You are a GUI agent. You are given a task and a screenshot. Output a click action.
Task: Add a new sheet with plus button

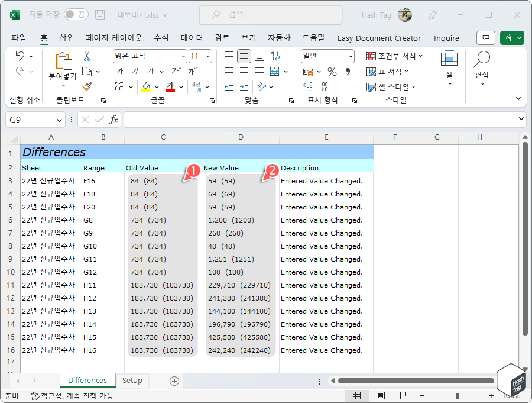174,381
